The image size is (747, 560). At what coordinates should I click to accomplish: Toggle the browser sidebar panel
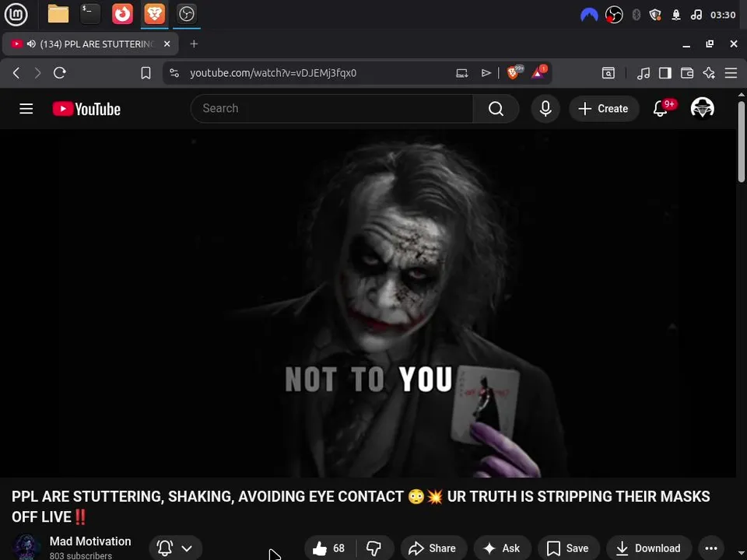coord(665,73)
